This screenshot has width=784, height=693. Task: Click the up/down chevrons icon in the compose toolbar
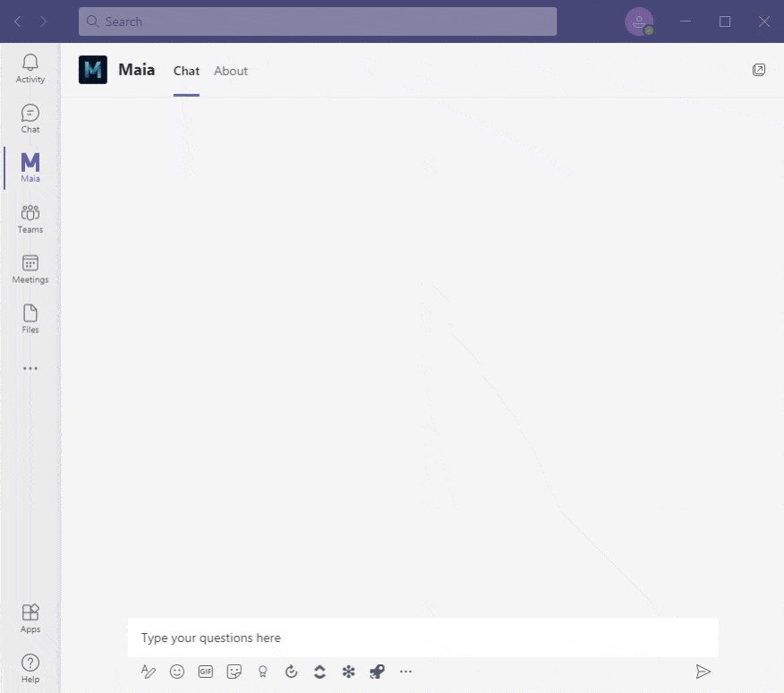(320, 672)
